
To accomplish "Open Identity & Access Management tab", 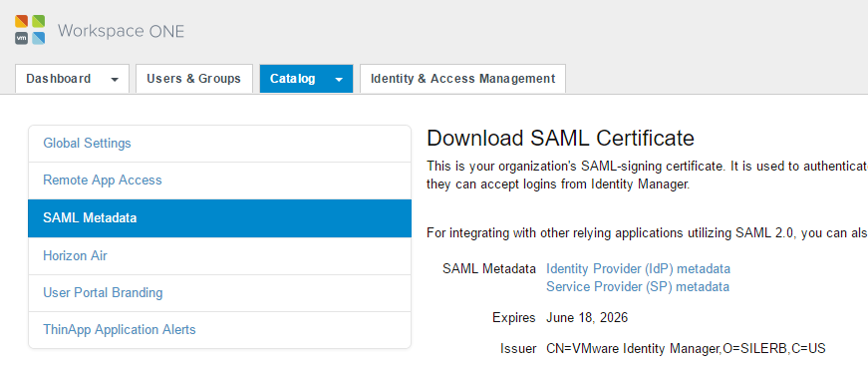I will [462, 79].
